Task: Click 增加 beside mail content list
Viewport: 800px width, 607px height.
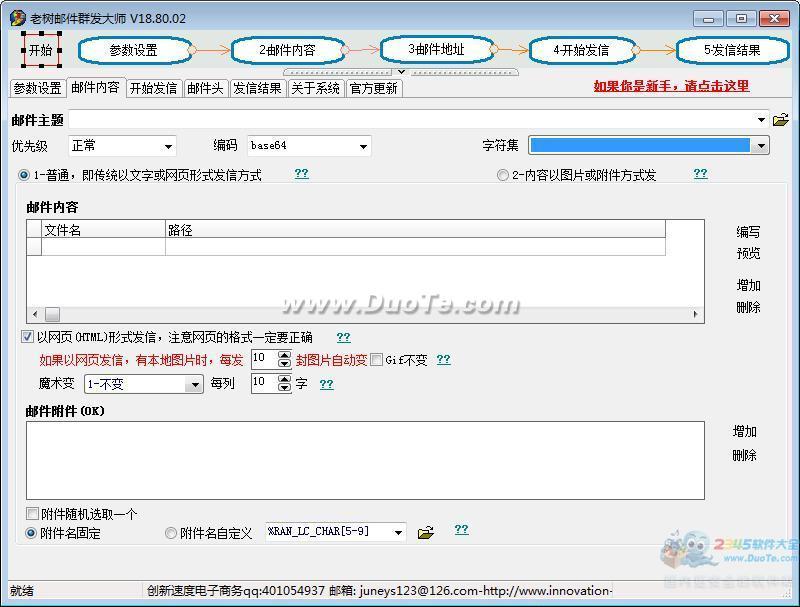Action: click(x=748, y=285)
